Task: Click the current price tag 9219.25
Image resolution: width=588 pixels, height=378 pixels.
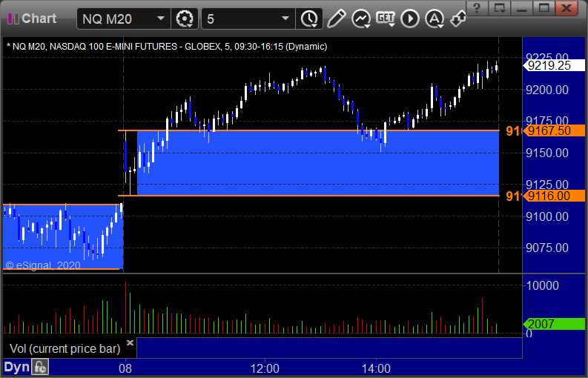Action: click(x=554, y=66)
